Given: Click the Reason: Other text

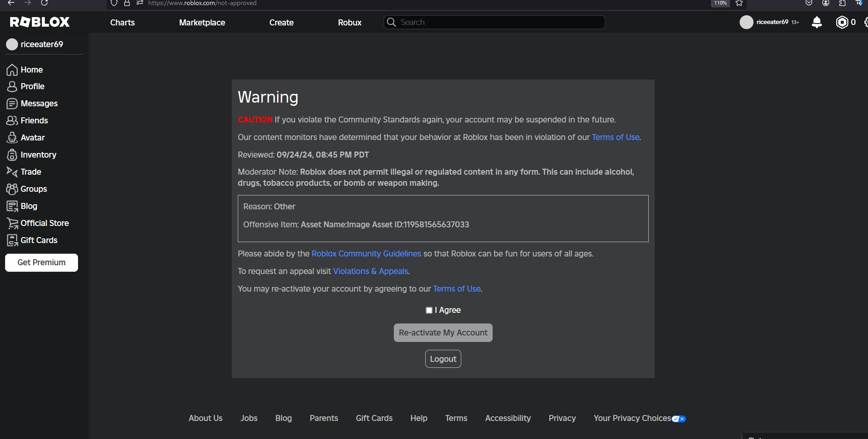Looking at the screenshot, I should pyautogui.click(x=269, y=207).
